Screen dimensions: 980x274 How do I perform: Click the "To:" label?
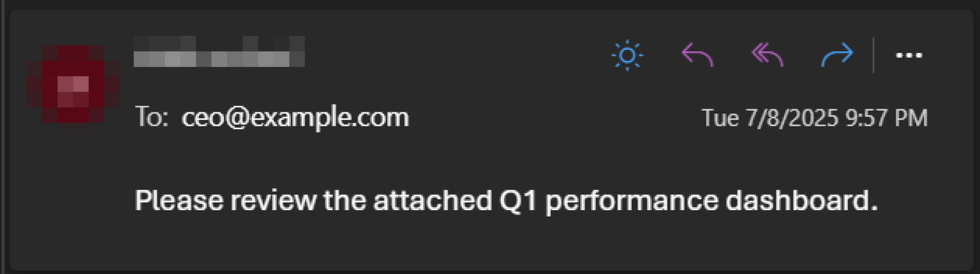[x=152, y=118]
